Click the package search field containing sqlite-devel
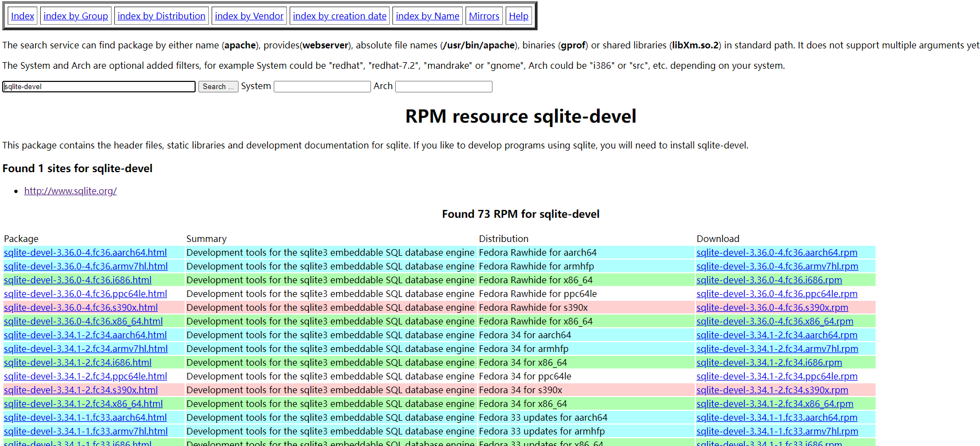 point(99,86)
